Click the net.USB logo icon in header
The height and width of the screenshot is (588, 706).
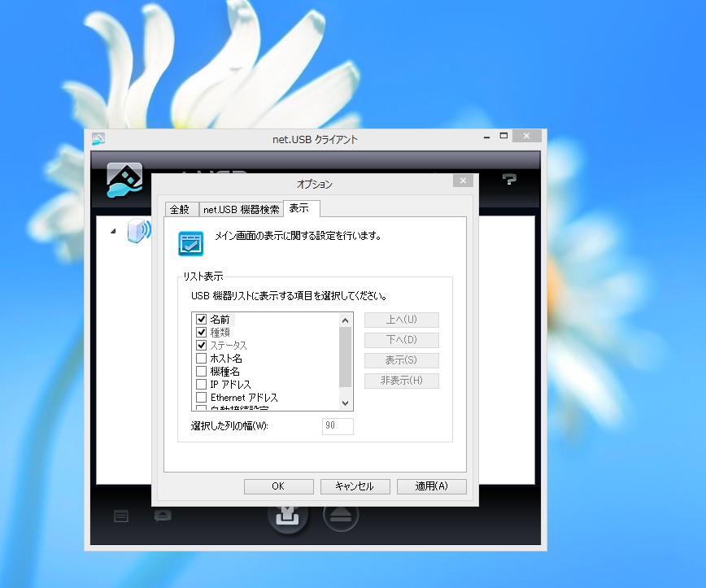pyautogui.click(x=124, y=180)
